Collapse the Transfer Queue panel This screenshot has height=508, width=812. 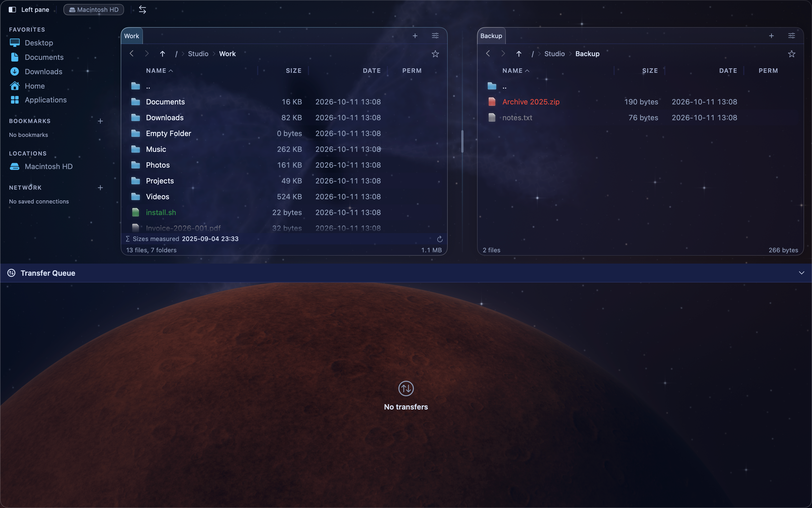pos(802,273)
